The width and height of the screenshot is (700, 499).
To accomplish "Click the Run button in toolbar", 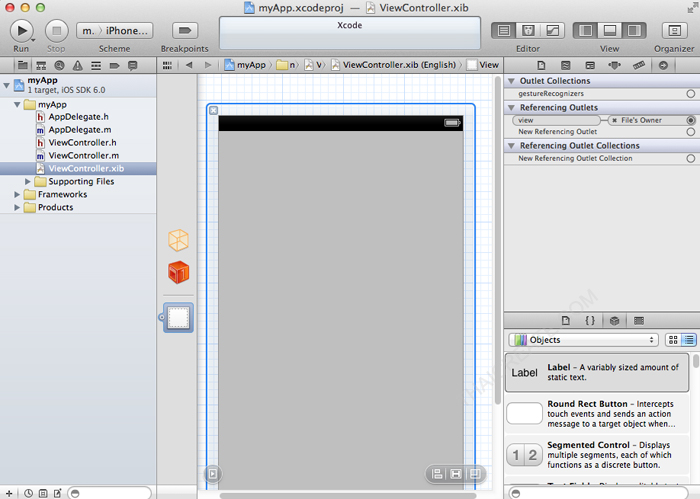I will [22, 31].
